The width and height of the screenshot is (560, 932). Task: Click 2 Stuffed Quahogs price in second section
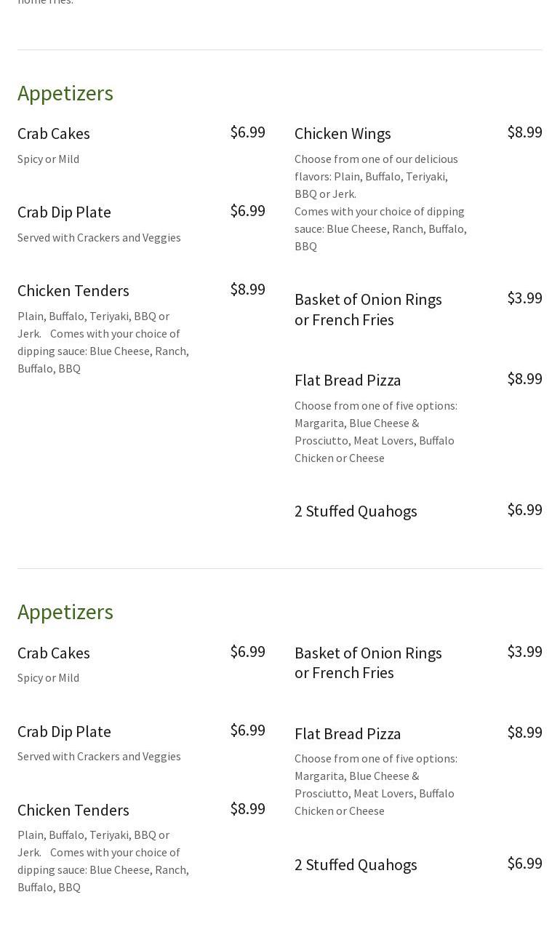point(524,864)
